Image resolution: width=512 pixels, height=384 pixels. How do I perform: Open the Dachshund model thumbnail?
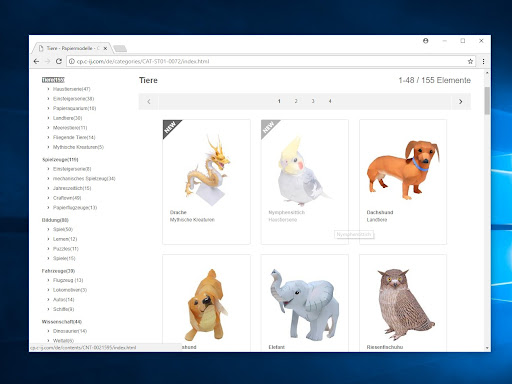pyautogui.click(x=403, y=169)
